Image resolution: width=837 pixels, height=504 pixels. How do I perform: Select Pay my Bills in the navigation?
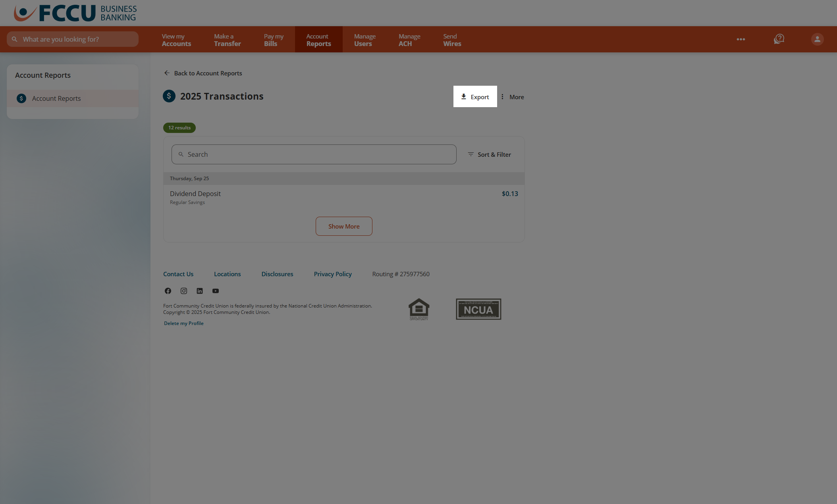(x=273, y=39)
